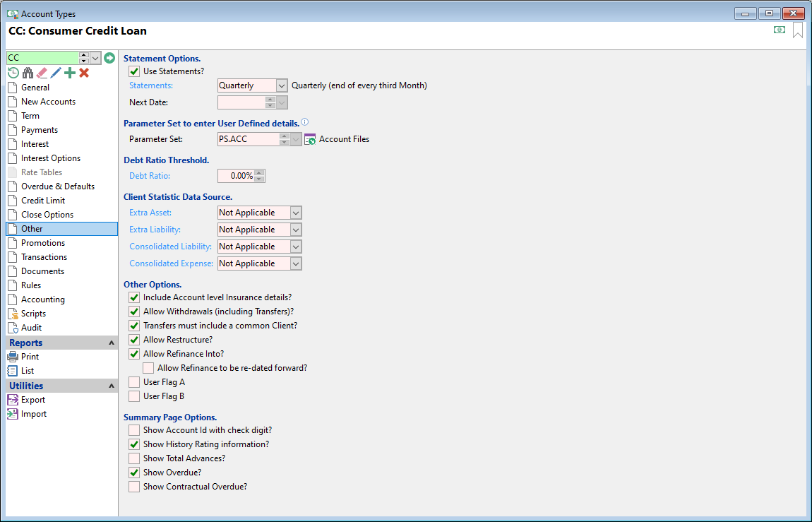The width and height of the screenshot is (812, 522).
Task: Click Export under Utilities
Action: tap(33, 400)
